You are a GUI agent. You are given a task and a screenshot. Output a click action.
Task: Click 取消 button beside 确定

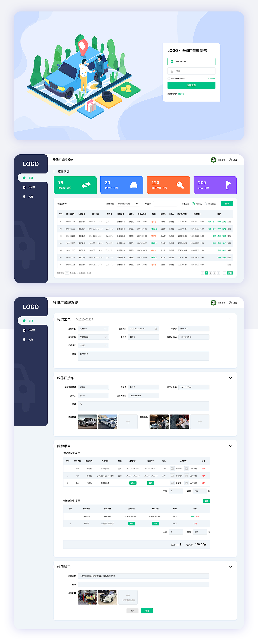tap(132, 611)
